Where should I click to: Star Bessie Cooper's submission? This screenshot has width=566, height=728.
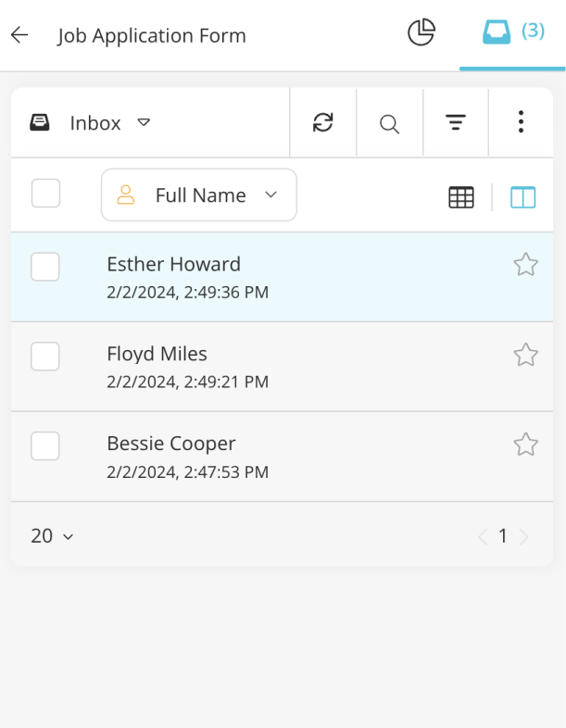pyautogui.click(x=525, y=445)
